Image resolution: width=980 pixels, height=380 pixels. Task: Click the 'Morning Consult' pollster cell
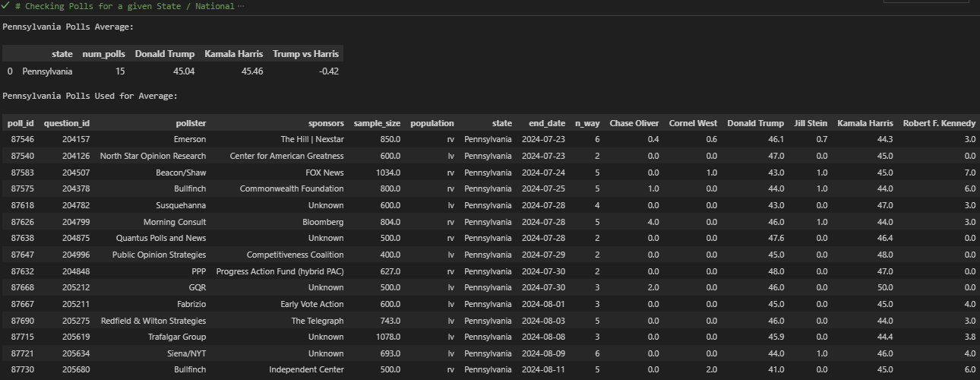click(x=175, y=222)
